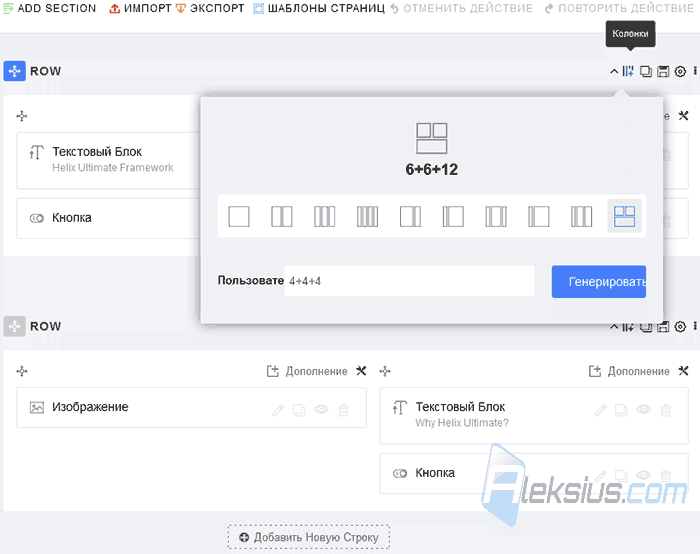Duplicate the Why Helix Ultimate text block
Screen dimensions: 700x554
click(621, 410)
